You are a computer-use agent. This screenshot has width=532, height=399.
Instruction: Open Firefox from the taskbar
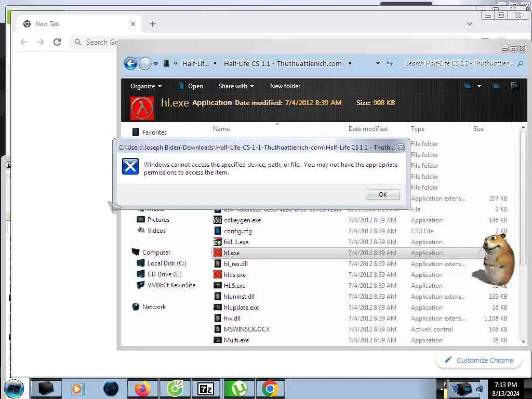click(x=143, y=389)
